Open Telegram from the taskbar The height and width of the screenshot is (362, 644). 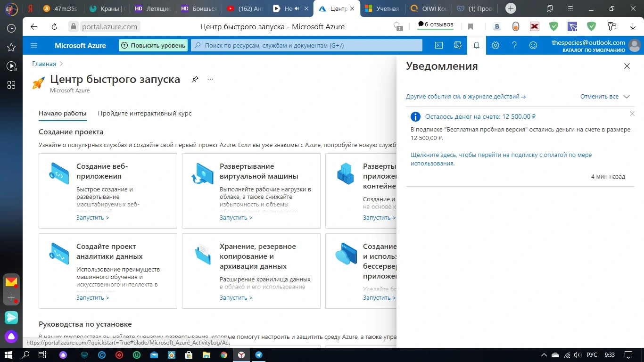point(259,355)
